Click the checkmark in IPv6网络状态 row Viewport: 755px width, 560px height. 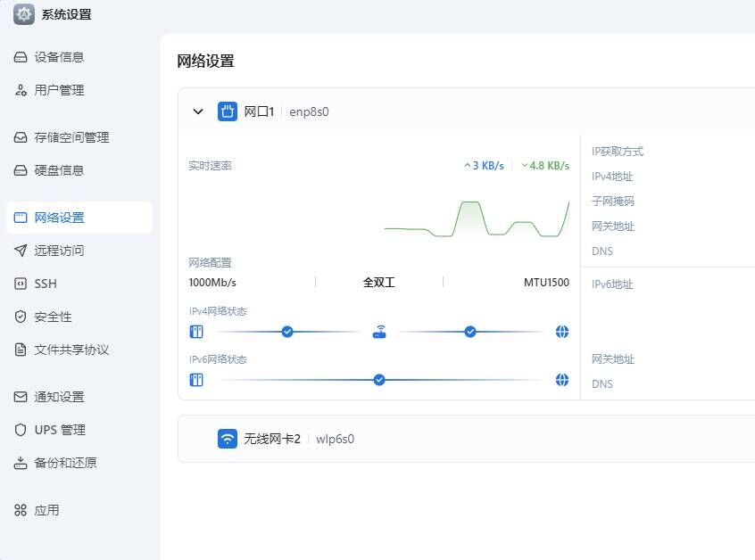pos(379,380)
